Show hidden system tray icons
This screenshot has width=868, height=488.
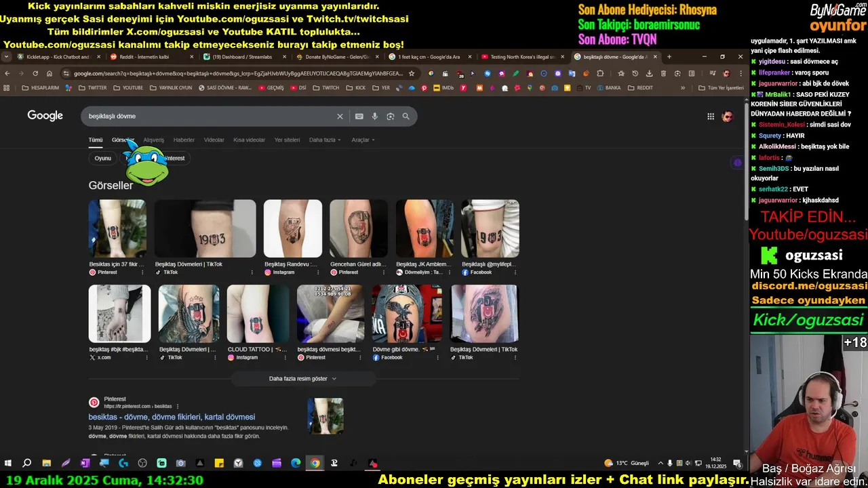[x=660, y=463]
